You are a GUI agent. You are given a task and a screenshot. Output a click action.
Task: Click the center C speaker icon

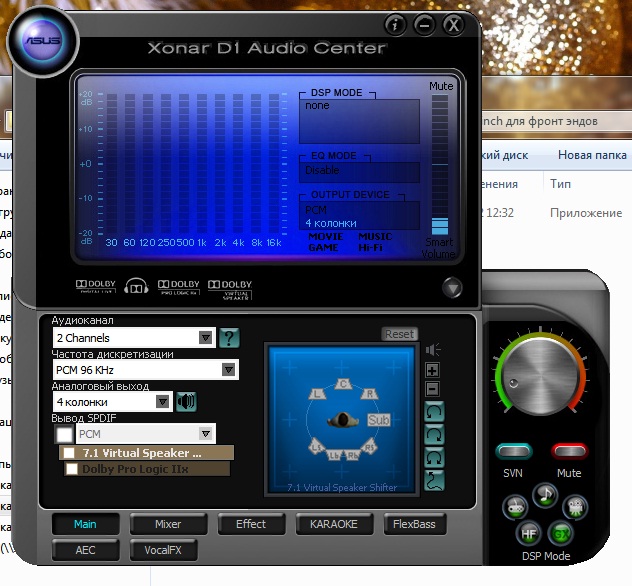click(x=343, y=384)
